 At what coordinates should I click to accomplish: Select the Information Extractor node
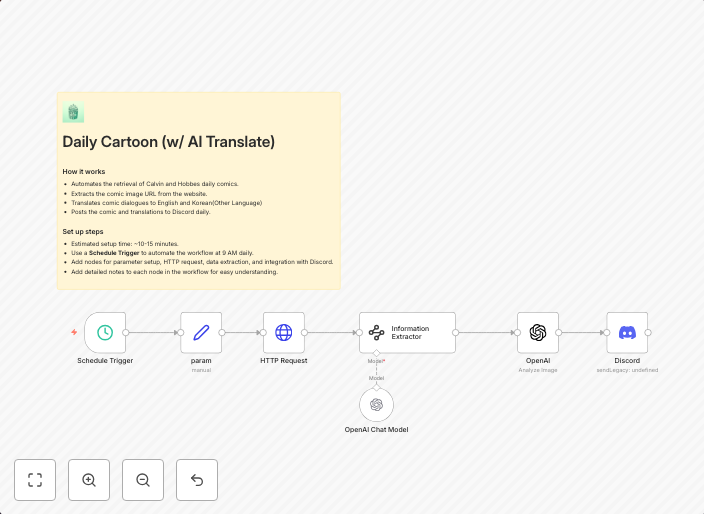click(407, 332)
